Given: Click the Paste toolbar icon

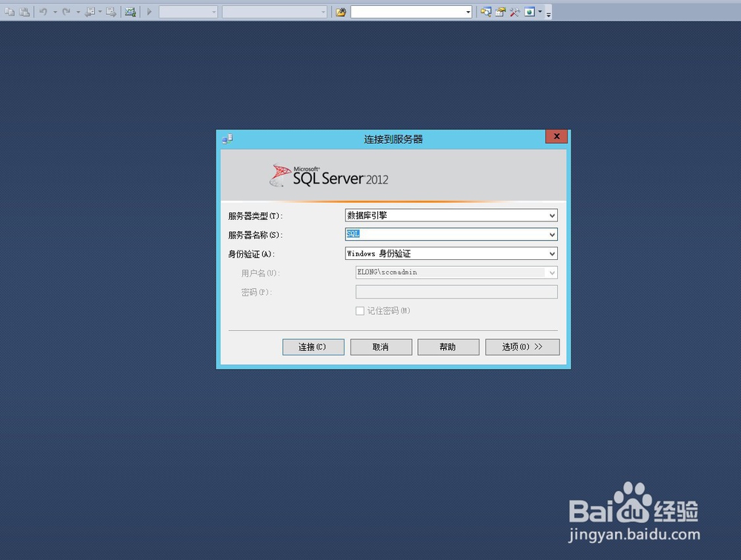Looking at the screenshot, I should click(24, 12).
